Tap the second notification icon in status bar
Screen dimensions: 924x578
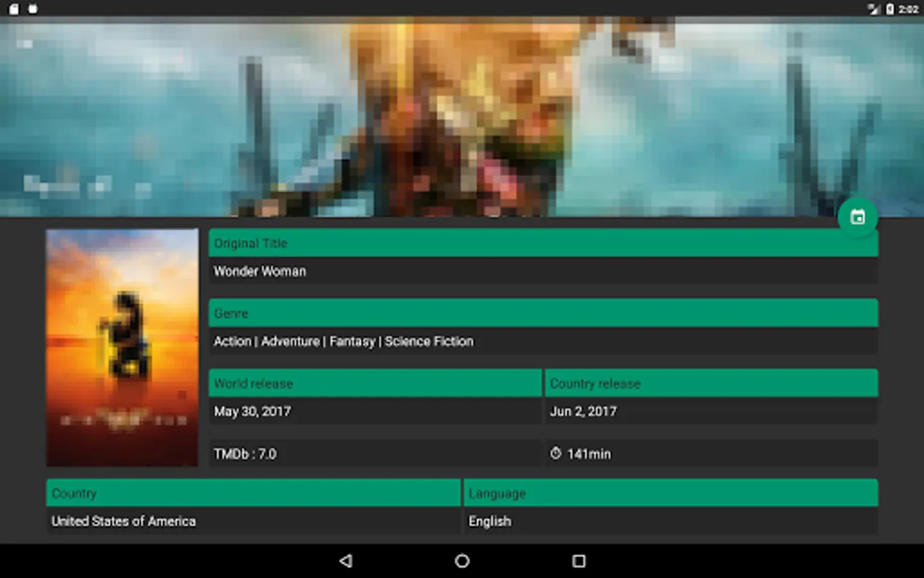[33, 9]
